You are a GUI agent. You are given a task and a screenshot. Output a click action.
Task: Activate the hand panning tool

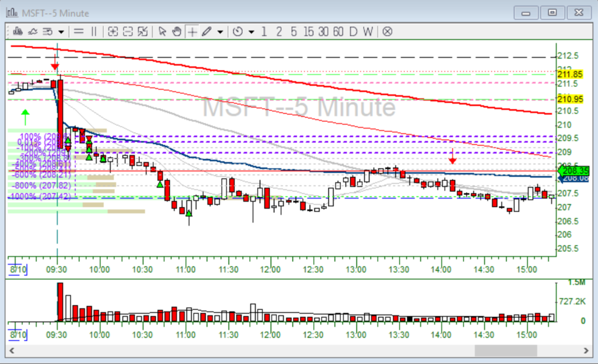176,32
